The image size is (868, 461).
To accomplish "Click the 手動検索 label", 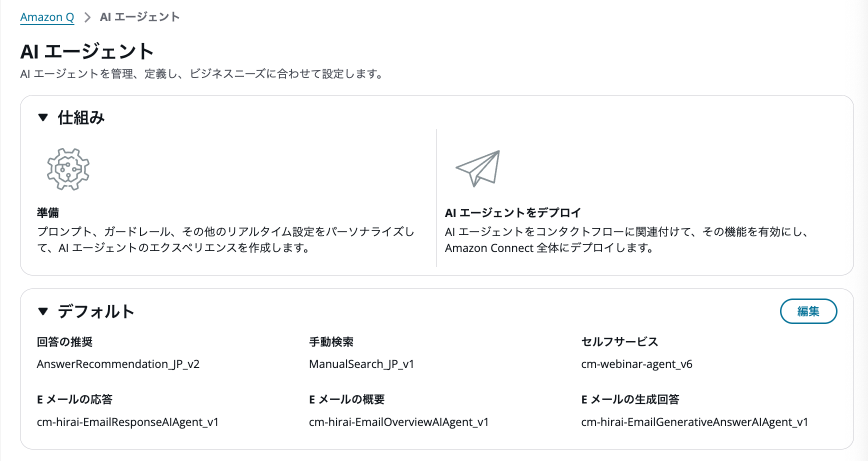I will (331, 342).
